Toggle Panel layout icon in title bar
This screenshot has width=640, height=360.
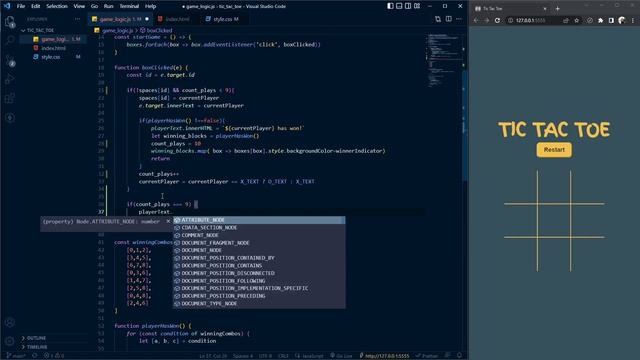click(x=399, y=6)
